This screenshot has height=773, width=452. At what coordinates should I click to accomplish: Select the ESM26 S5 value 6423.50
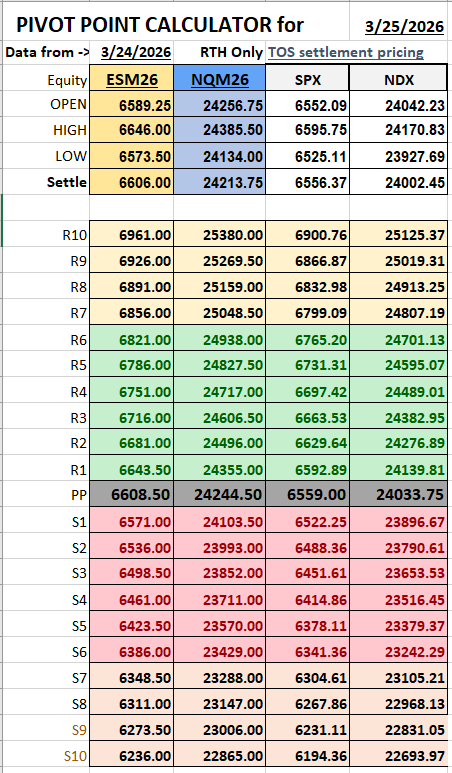[x=132, y=625]
